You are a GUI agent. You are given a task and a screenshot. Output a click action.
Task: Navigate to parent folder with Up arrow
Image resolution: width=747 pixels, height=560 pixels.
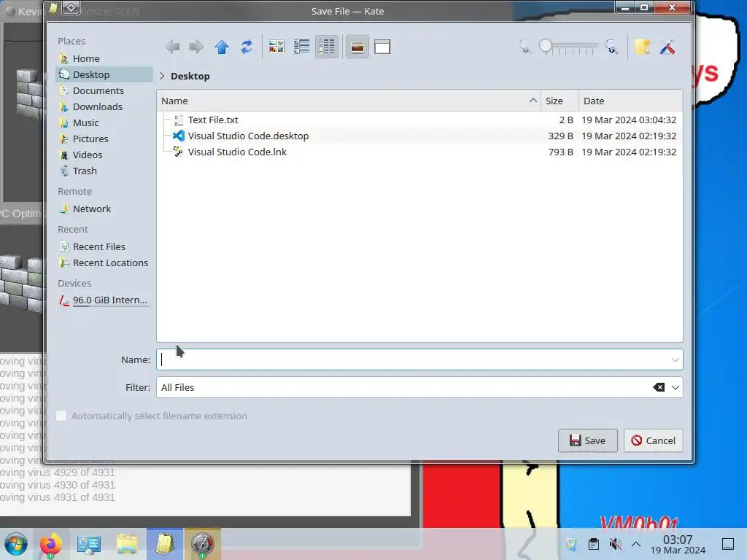coord(222,47)
